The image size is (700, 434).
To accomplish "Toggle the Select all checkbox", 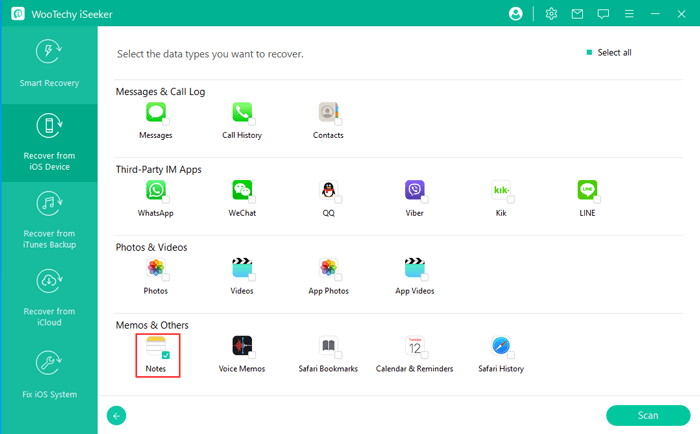I will pos(589,53).
